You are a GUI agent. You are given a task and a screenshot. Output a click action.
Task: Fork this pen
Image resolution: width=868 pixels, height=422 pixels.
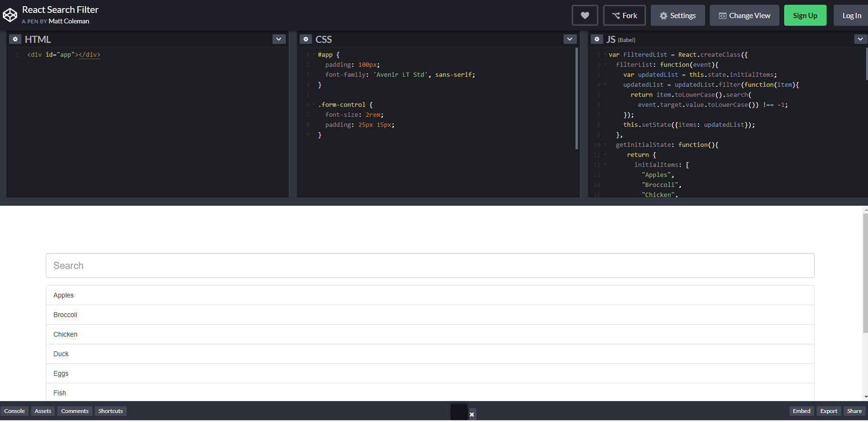point(625,15)
